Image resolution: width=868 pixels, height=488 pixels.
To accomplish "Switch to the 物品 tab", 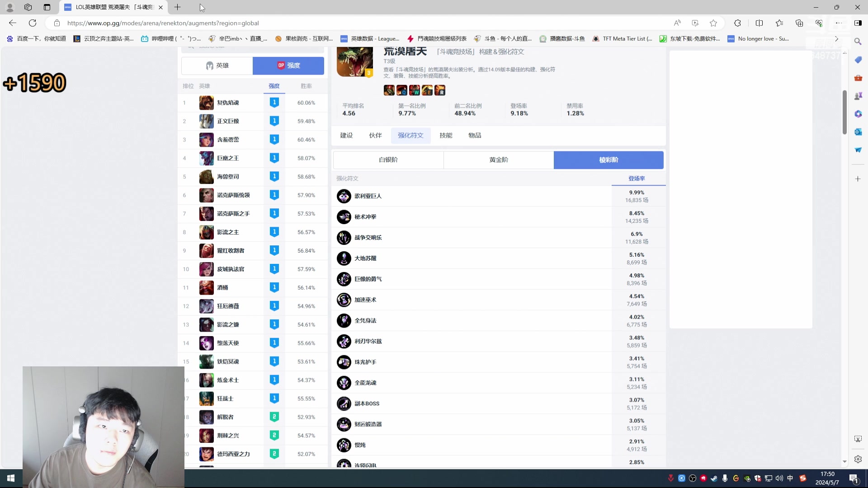I will (474, 136).
